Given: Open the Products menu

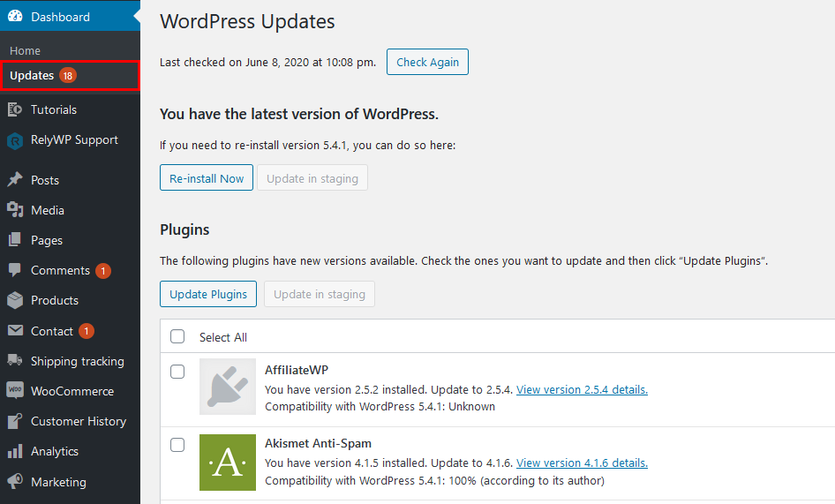Looking at the screenshot, I should (x=70, y=300).
